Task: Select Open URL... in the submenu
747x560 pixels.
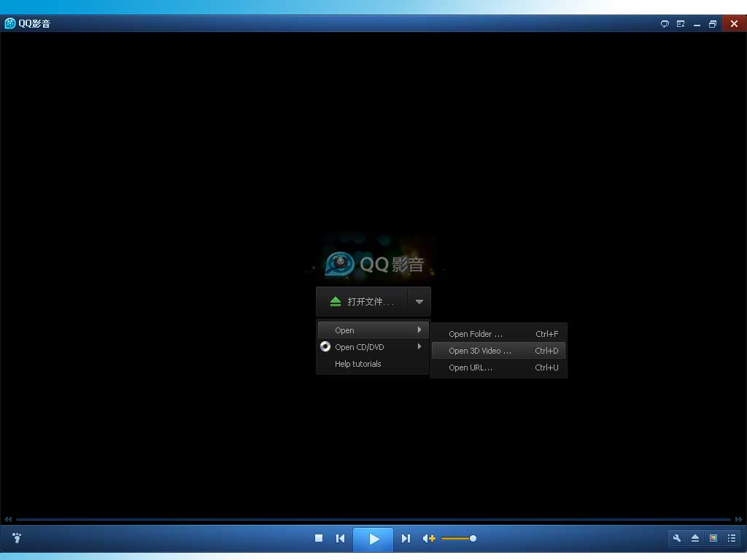Action: [x=498, y=367]
